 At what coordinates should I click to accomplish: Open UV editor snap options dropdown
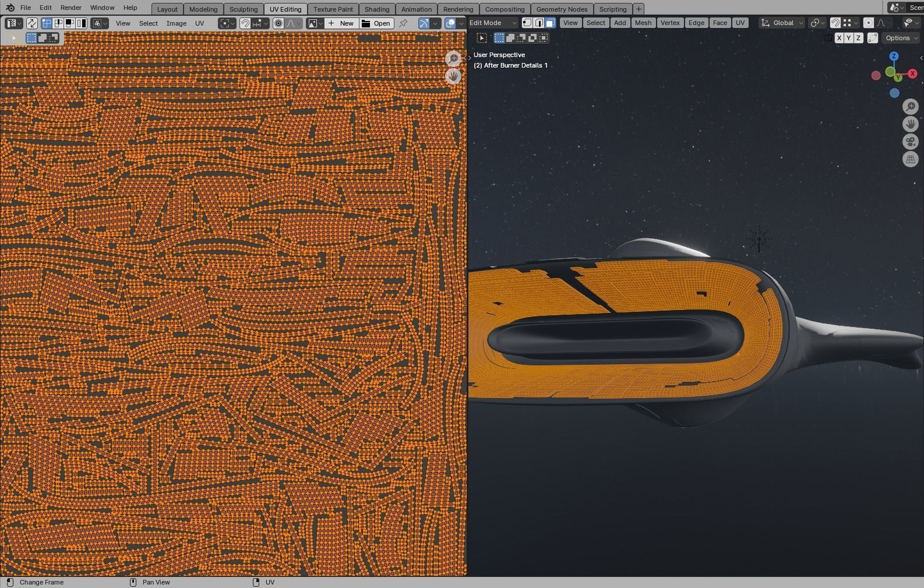pos(260,23)
